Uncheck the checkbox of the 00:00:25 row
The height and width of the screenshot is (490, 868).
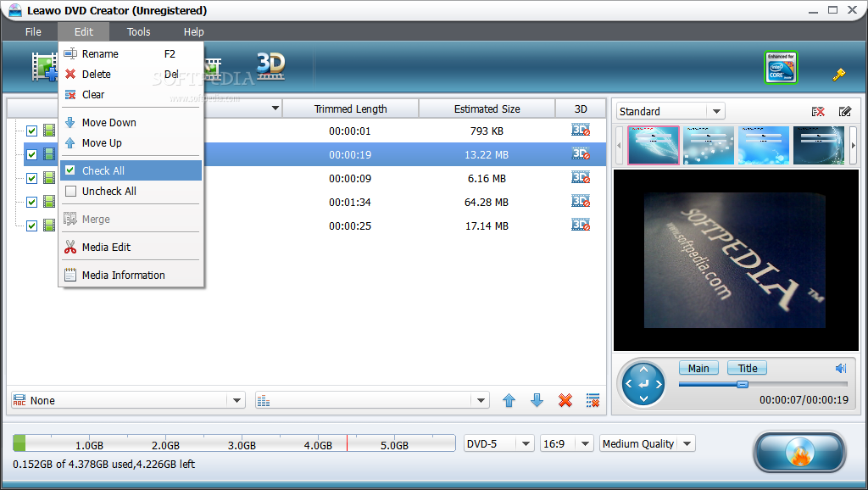31,226
